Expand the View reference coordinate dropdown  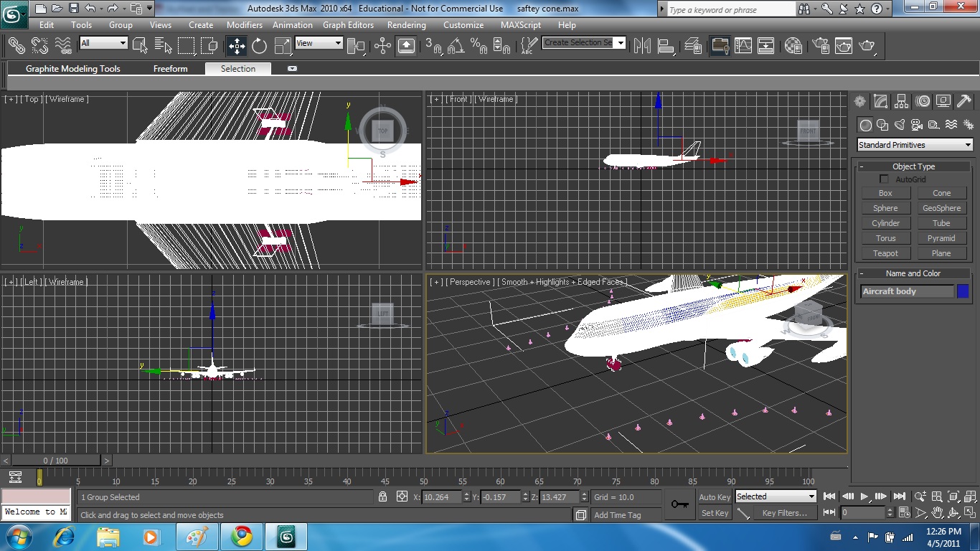click(319, 43)
